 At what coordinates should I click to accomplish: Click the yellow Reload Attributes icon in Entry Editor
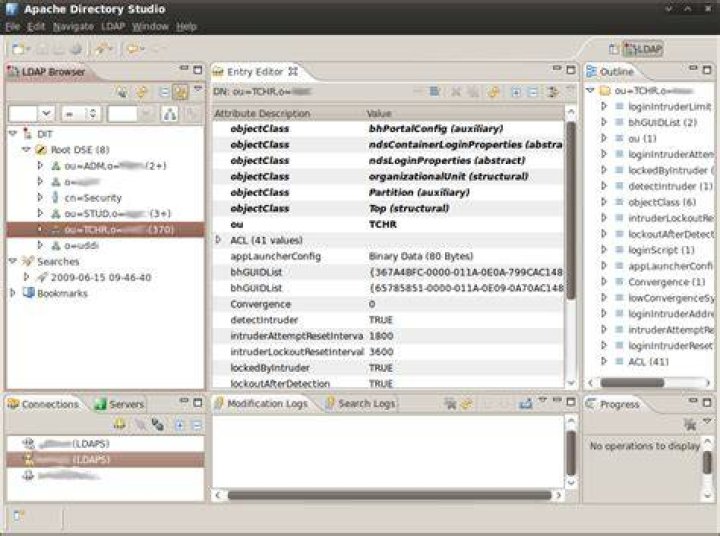(x=494, y=92)
